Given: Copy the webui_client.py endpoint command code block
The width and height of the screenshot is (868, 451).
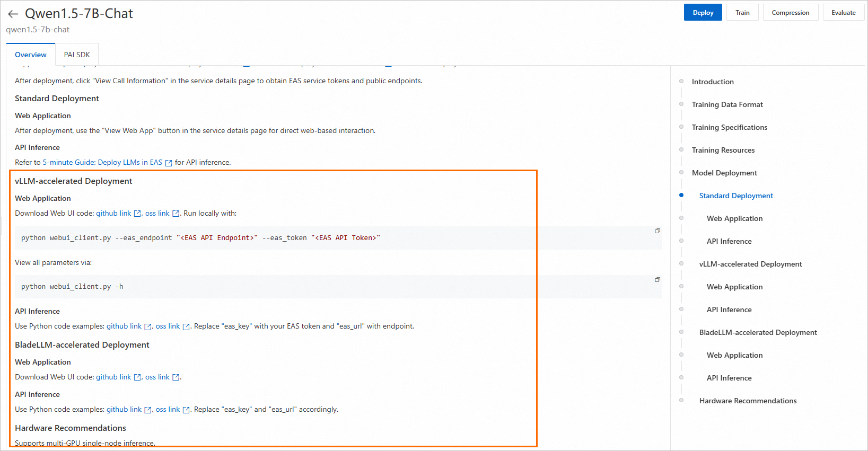Looking at the screenshot, I should click(x=657, y=231).
